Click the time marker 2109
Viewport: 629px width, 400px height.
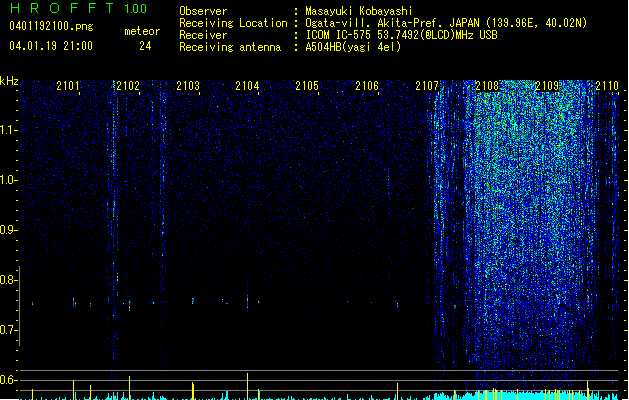tap(547, 86)
